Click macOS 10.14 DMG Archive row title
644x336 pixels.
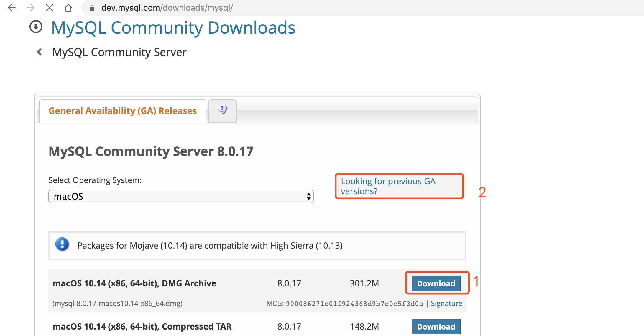pyautogui.click(x=134, y=283)
